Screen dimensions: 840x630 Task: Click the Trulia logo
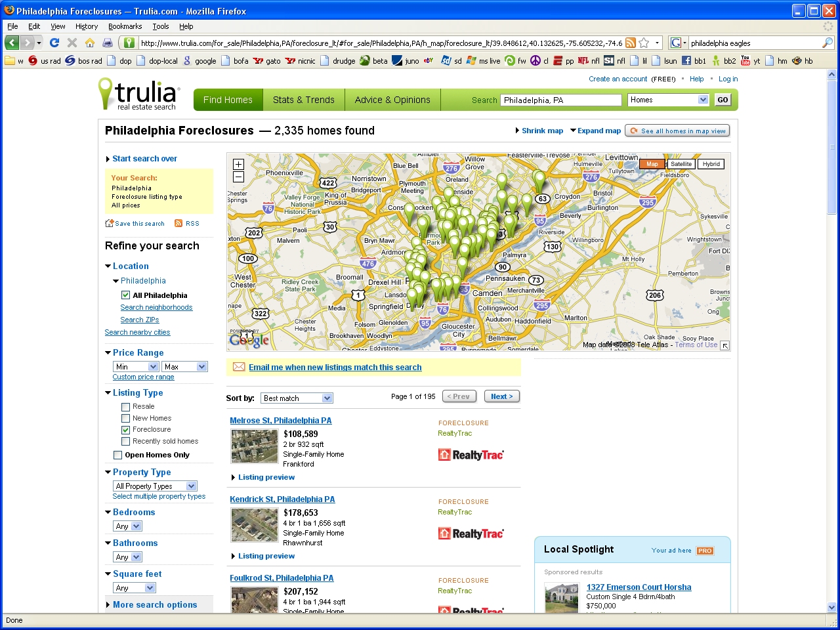[x=138, y=94]
